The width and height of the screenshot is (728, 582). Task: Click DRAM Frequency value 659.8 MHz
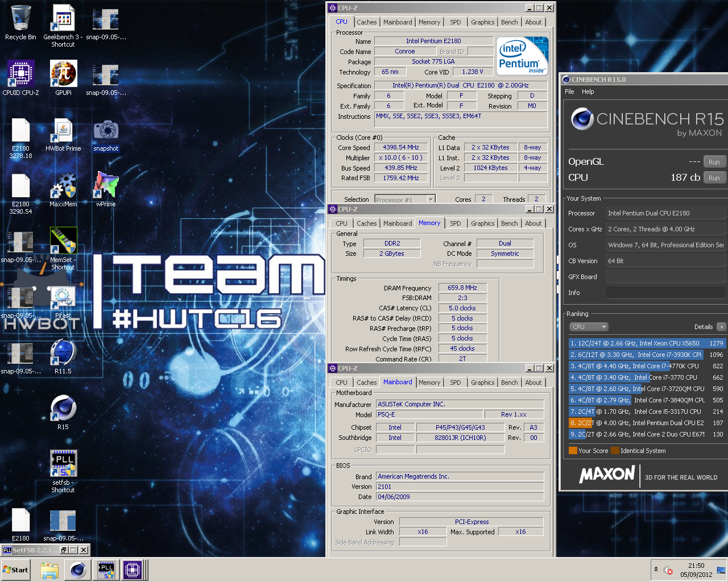click(462, 288)
